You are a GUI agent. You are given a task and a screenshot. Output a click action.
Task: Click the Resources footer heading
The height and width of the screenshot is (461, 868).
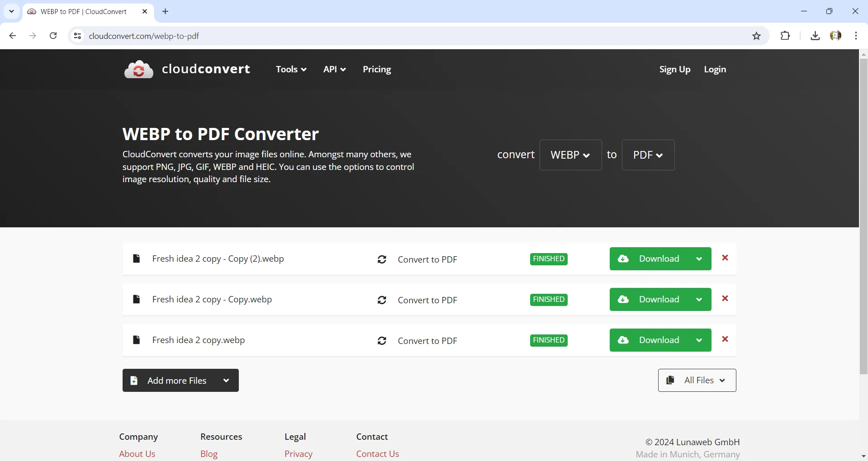tap(221, 437)
